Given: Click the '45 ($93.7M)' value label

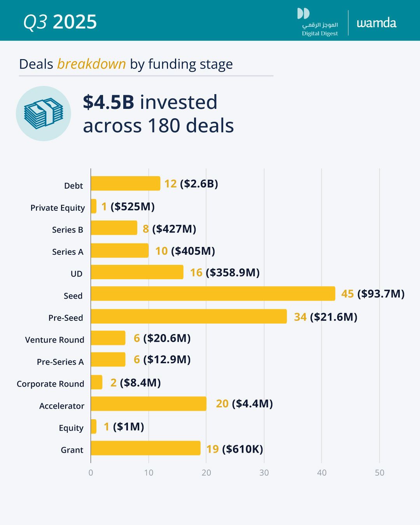Looking at the screenshot, I should coord(373,294).
